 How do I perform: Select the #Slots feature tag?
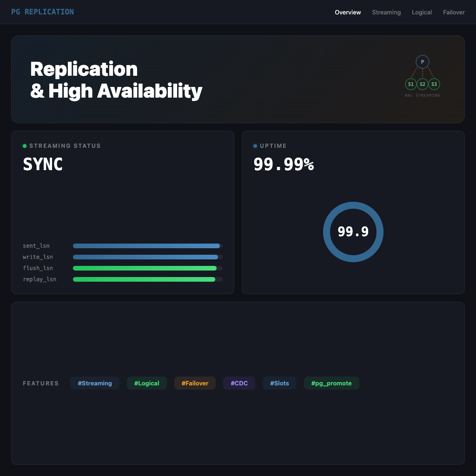coord(279,383)
